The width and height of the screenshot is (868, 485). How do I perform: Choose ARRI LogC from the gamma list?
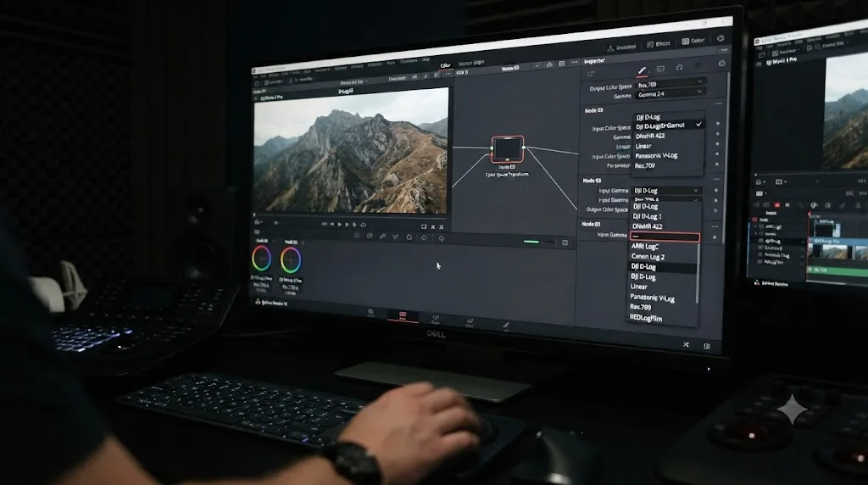pyautogui.click(x=645, y=247)
